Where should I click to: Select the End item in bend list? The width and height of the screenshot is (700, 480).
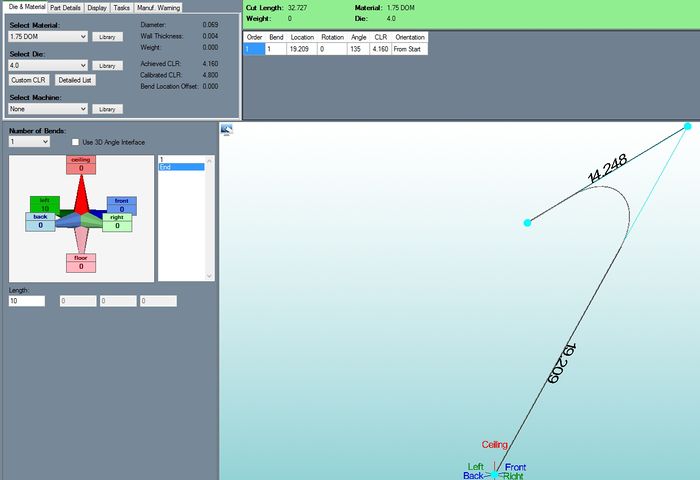[181, 167]
